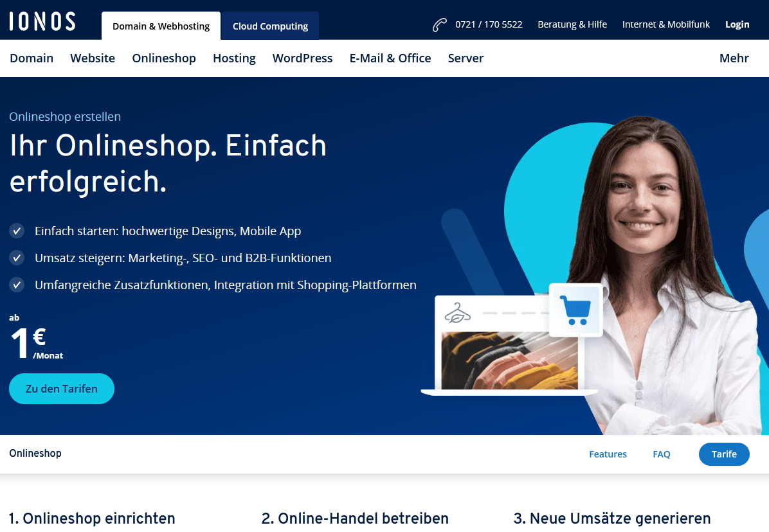Click the text Umfangreiche Zusatzfunktionen, Integration
769x532 pixels.
coord(226,285)
